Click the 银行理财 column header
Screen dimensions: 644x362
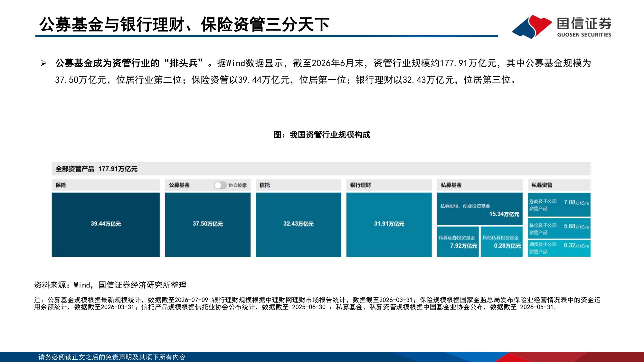tap(389, 185)
